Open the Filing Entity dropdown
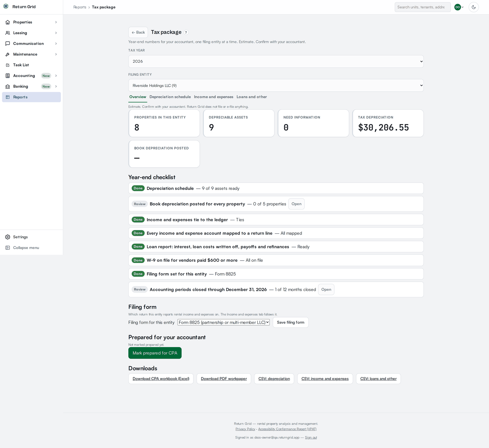This screenshot has height=448, width=489. pos(276,86)
